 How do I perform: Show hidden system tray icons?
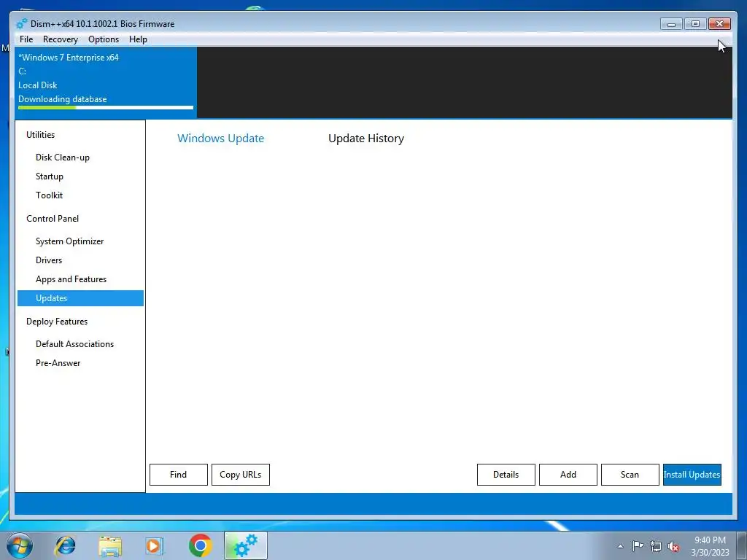[620, 546]
